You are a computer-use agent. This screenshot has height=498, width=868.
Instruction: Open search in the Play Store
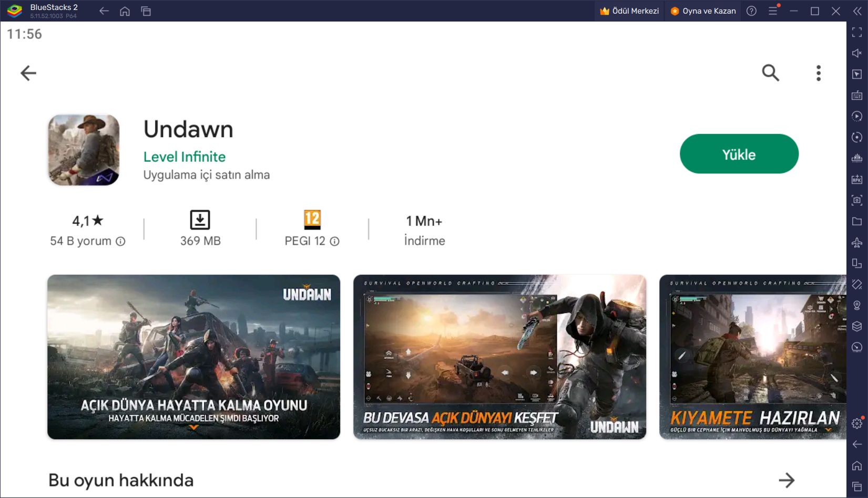771,73
